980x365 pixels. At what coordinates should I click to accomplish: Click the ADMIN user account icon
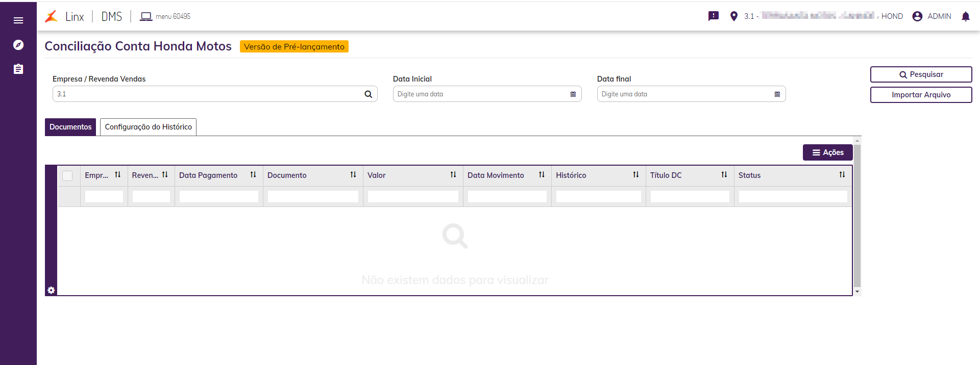tap(917, 16)
